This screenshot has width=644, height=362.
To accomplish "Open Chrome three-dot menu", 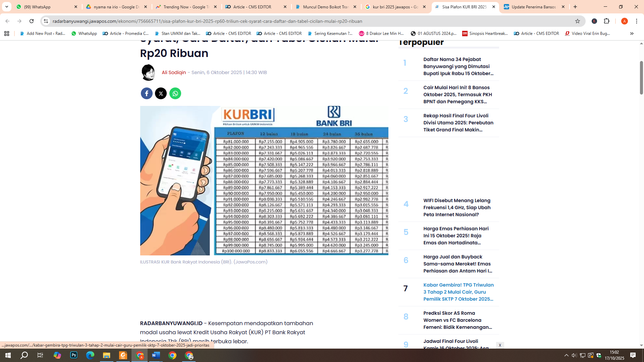I will (x=637, y=21).
